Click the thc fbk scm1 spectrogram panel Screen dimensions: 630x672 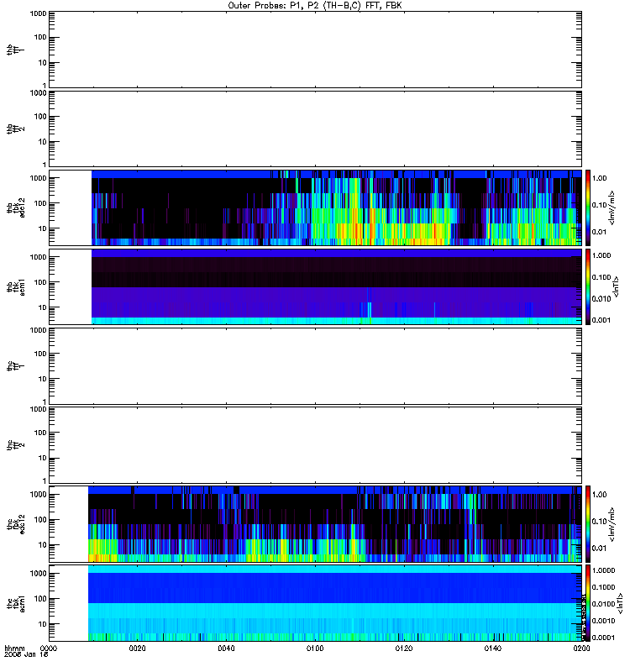(316, 603)
